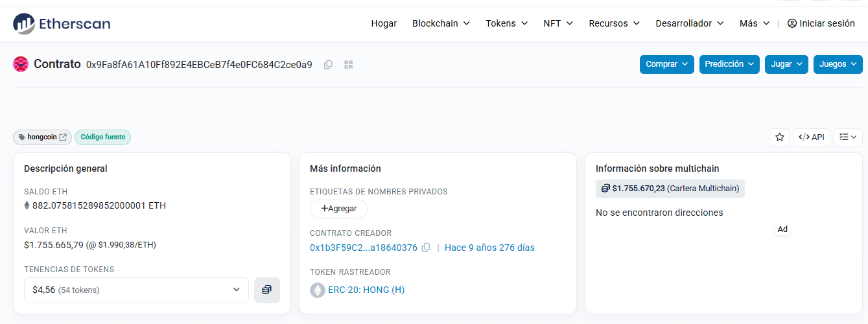Click the hongcoin external link tag
The image size is (868, 324).
(42, 137)
